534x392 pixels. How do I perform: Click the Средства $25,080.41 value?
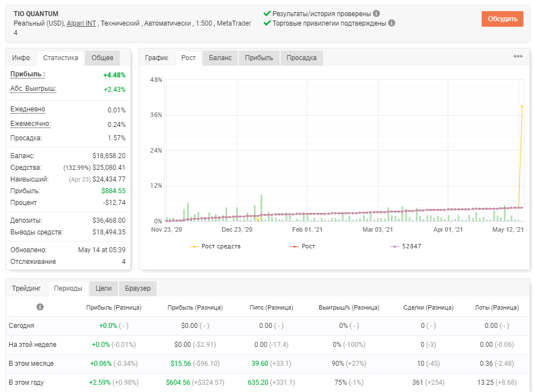(109, 167)
